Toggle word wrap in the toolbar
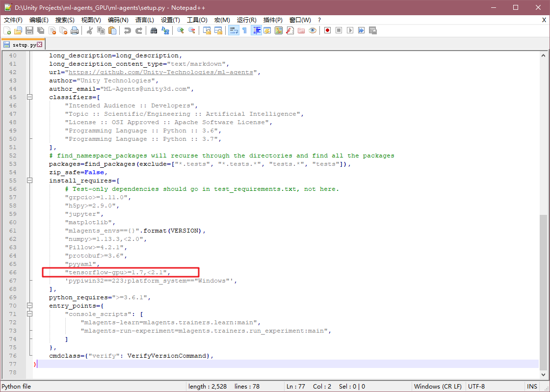 pos(234,30)
